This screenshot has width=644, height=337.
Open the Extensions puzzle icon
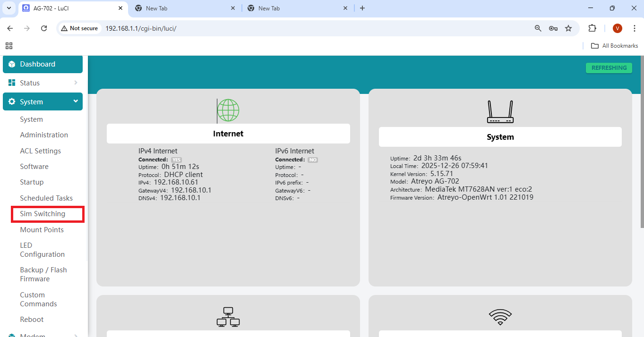(592, 28)
